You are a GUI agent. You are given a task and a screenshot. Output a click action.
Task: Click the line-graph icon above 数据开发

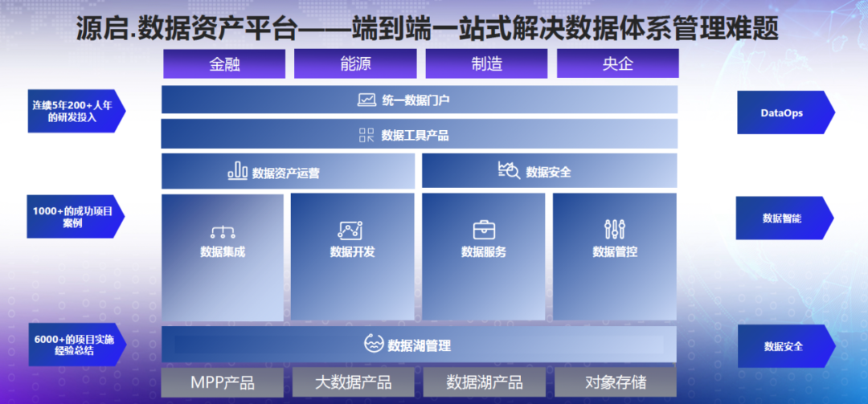(x=350, y=231)
